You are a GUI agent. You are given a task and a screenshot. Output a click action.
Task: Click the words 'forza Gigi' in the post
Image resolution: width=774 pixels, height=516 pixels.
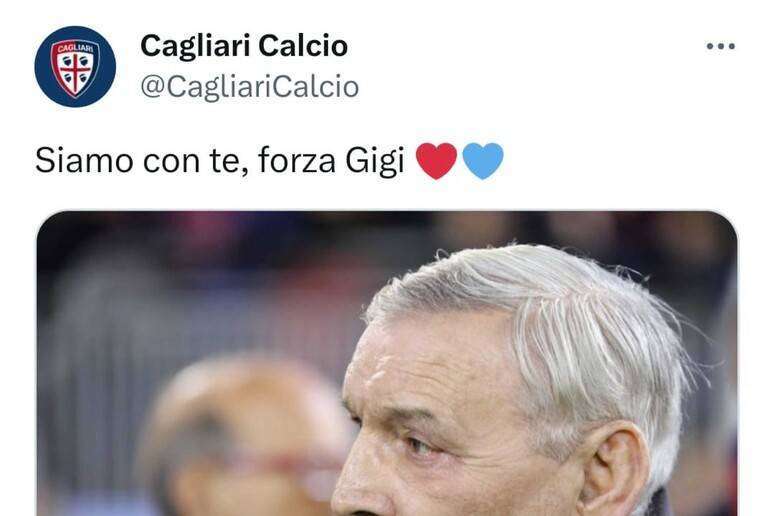pos(331,162)
